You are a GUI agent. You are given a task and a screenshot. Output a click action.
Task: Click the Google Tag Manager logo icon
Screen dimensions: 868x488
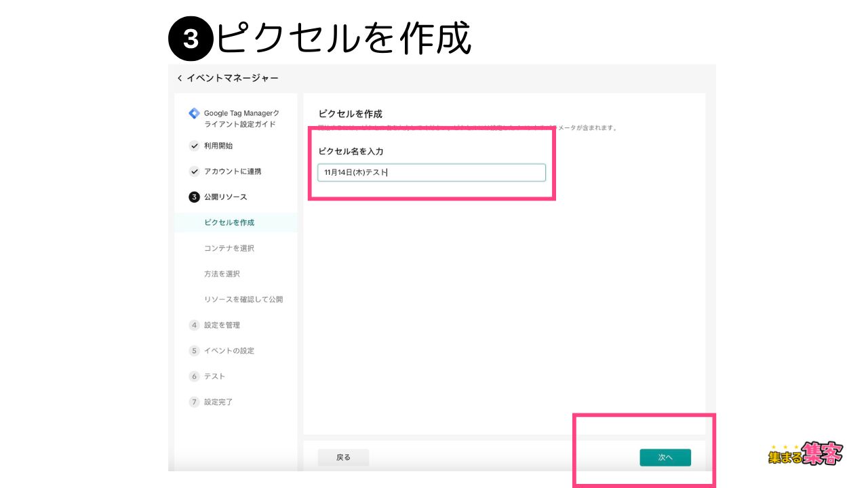(194, 114)
